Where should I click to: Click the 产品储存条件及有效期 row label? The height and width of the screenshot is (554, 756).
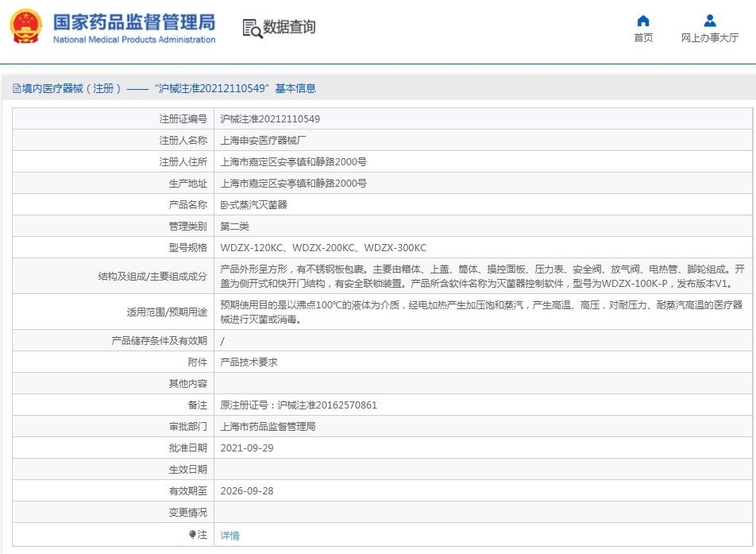click(x=160, y=341)
